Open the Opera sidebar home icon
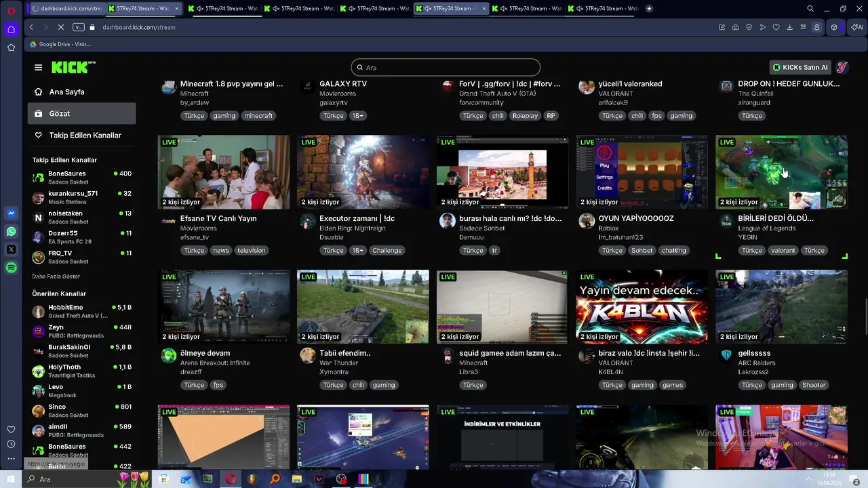Image resolution: width=868 pixels, height=488 pixels. (x=11, y=29)
